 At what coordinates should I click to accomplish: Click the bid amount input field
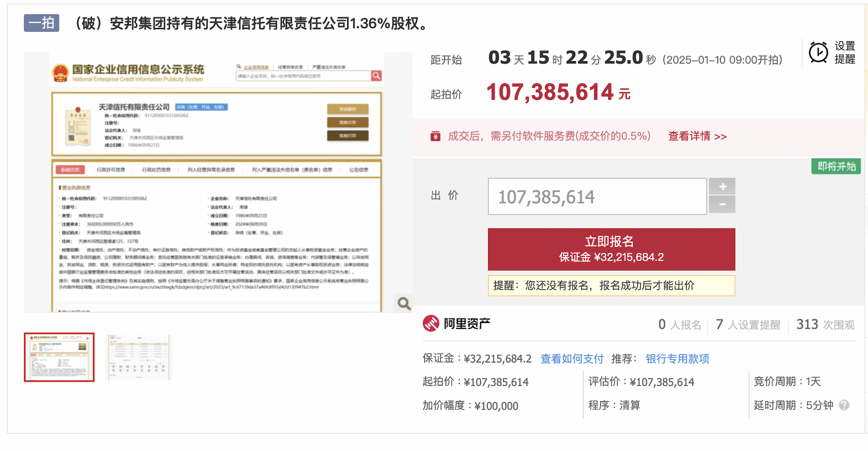click(597, 196)
